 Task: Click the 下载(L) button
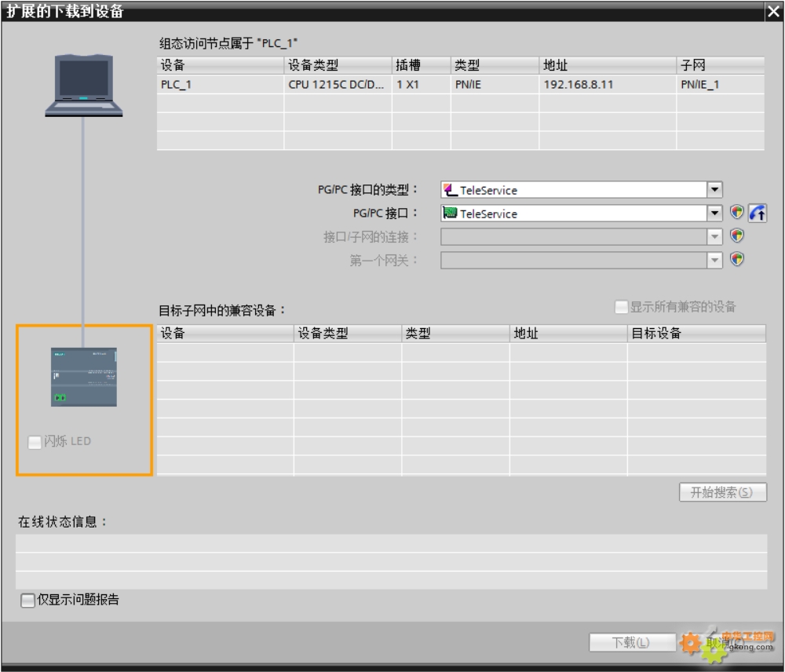tap(632, 642)
